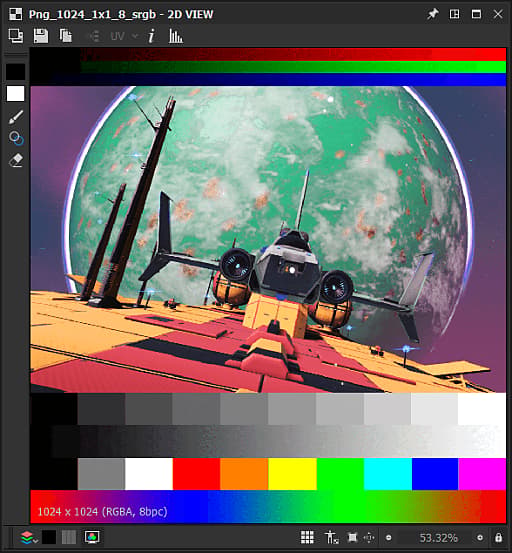Open the layered channels dropdown
The width and height of the screenshot is (512, 553).
(29, 538)
